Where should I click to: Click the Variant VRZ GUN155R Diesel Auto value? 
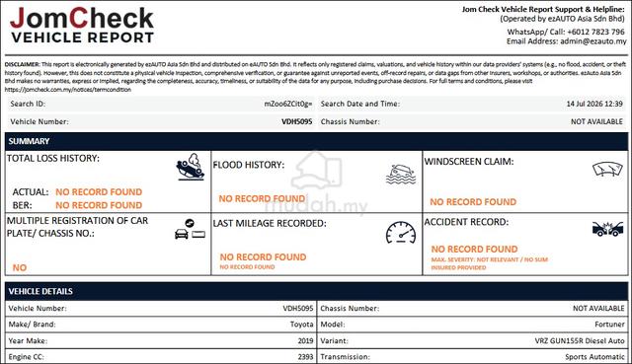(x=580, y=340)
